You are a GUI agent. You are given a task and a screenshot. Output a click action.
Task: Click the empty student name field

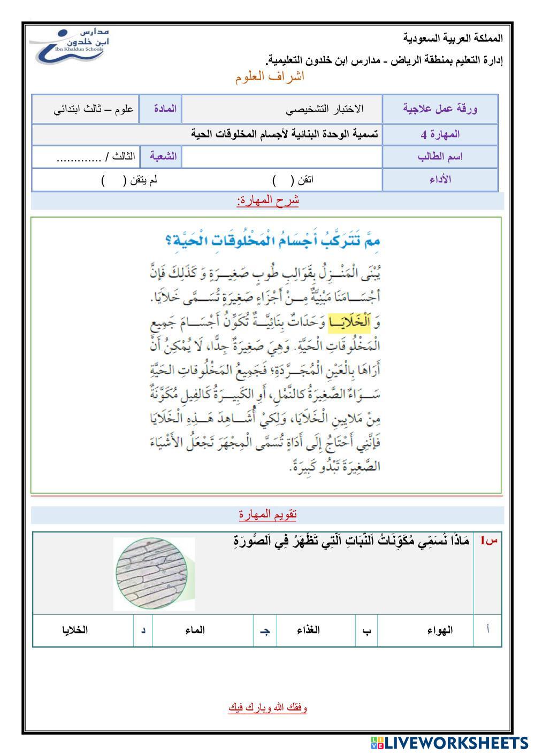pyautogui.click(x=282, y=157)
